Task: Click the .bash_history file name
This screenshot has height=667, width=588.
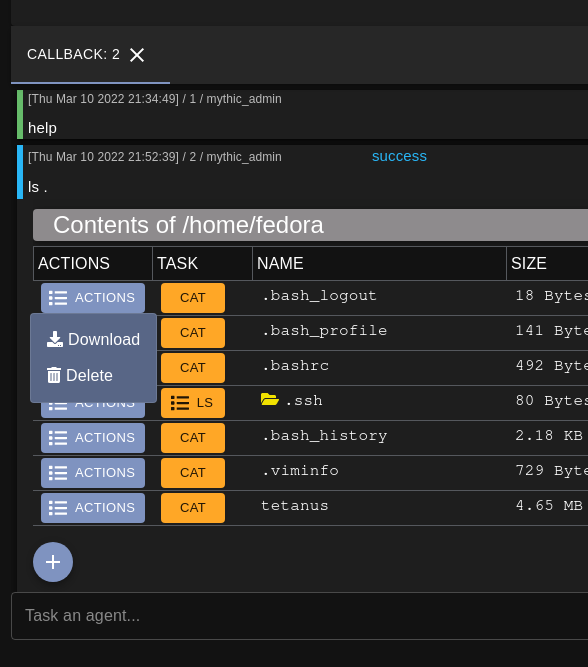Action: click(x=324, y=436)
